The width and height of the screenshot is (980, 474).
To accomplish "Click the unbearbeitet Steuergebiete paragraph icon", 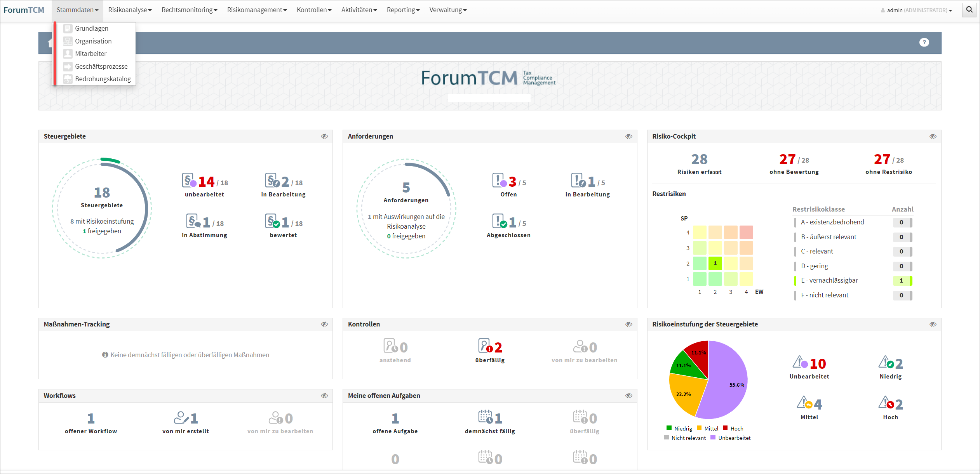I will click(189, 181).
